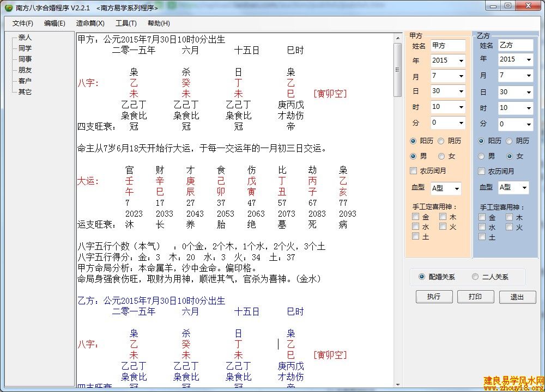Select 阴历 radio for 甲方
545x392 pixels.
pos(441,141)
